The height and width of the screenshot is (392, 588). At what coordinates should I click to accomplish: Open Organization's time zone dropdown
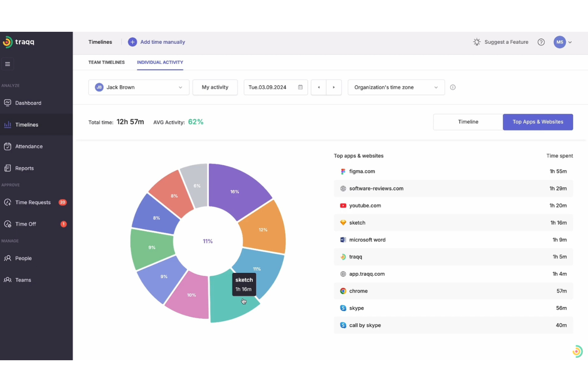point(396,87)
